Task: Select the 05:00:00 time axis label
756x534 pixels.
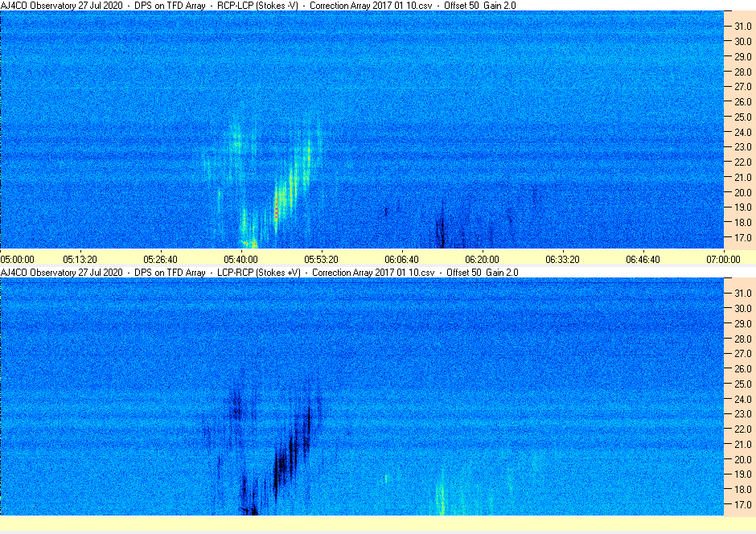Action: [18, 259]
